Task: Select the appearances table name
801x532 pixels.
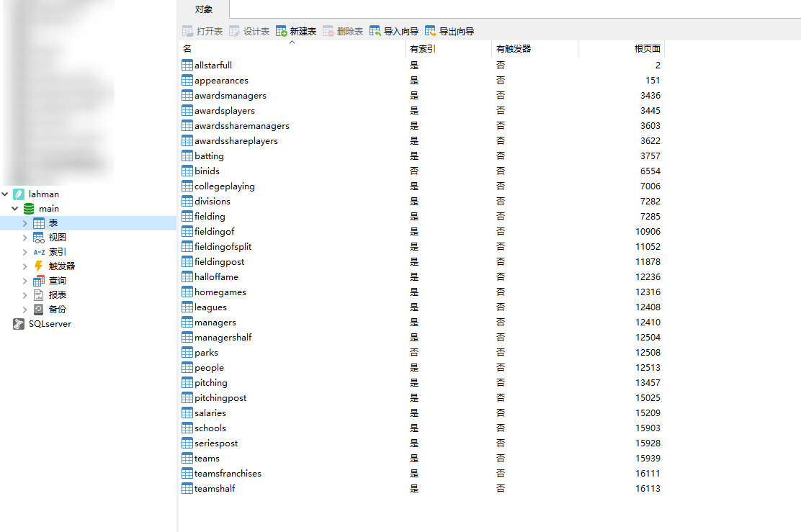Action: (221, 80)
